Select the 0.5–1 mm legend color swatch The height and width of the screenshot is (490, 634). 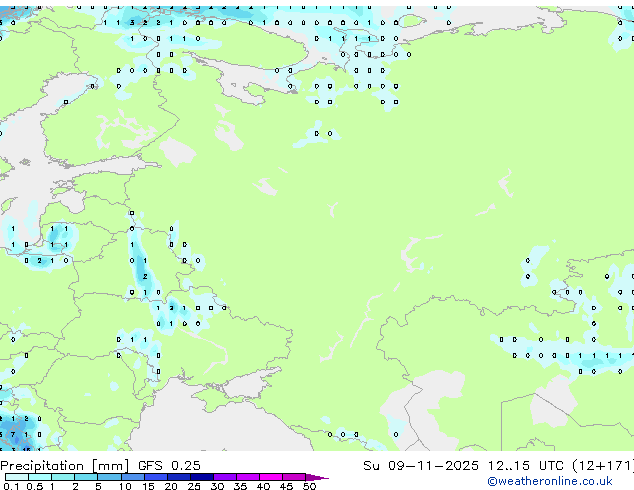tap(40, 477)
